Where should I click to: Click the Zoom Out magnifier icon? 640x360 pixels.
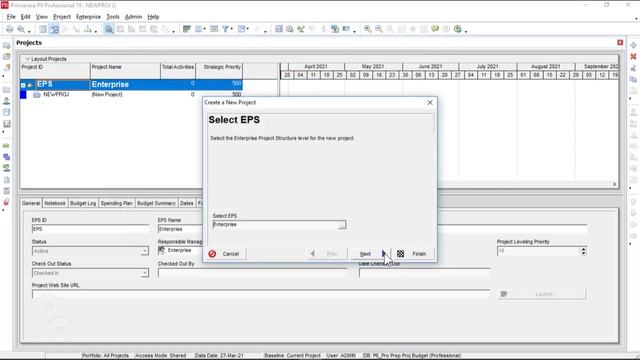coord(379,29)
